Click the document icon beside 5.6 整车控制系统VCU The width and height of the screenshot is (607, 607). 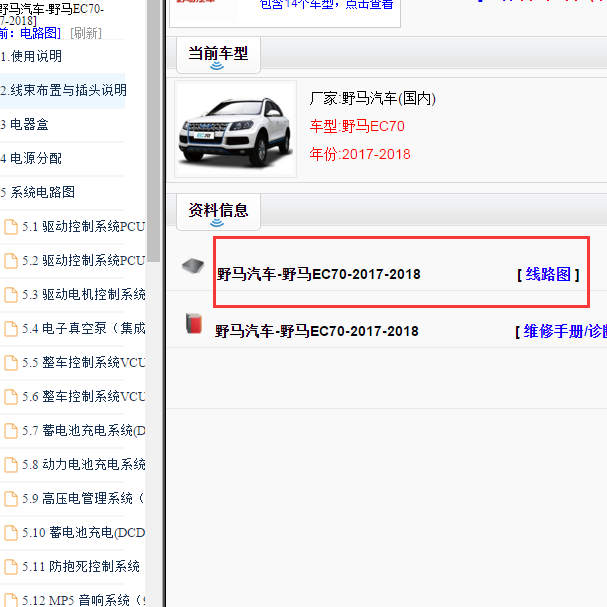11,397
